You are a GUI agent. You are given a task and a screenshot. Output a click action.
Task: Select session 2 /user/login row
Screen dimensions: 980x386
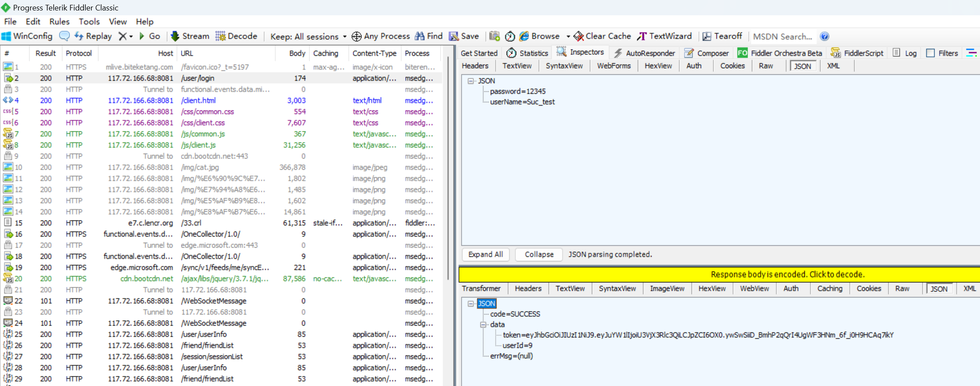click(221, 78)
